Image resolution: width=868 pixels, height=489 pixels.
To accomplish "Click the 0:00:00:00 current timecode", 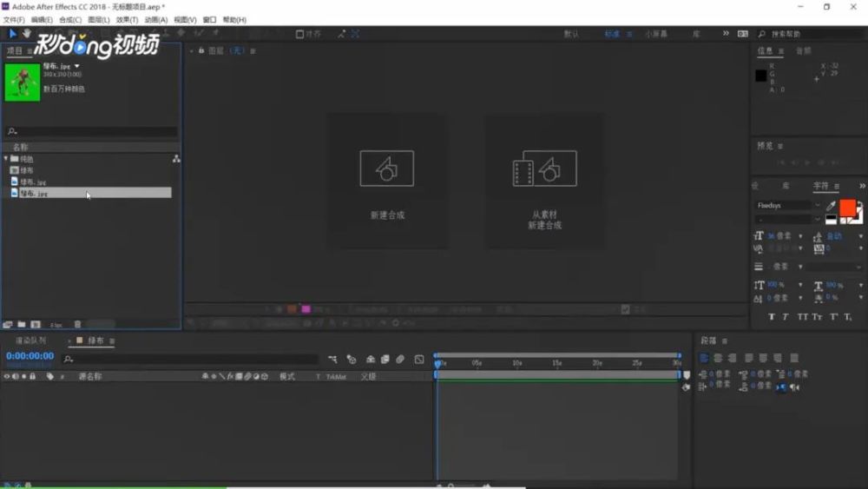I will tap(30, 356).
